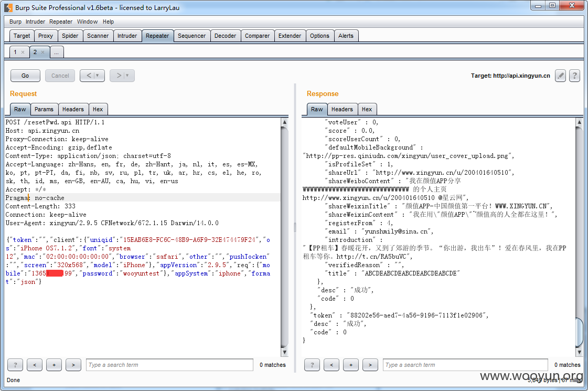Click response search plus button
Viewport: 588px width, 391px height.
pos(351,365)
